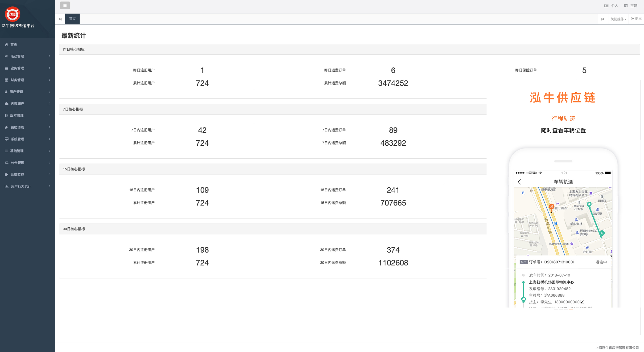Image resolution: width=644 pixels, height=352 pixels.
Task: Click the home icon beside 首页
Action: (7, 45)
